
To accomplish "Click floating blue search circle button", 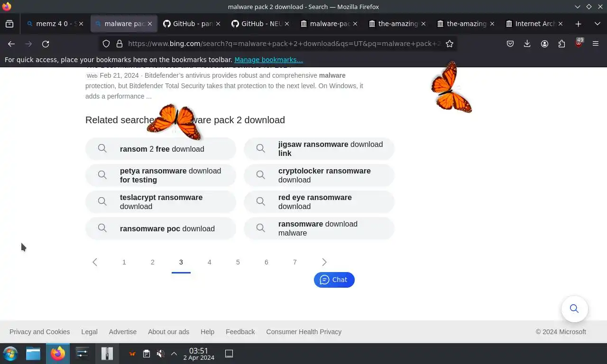I will point(575,309).
